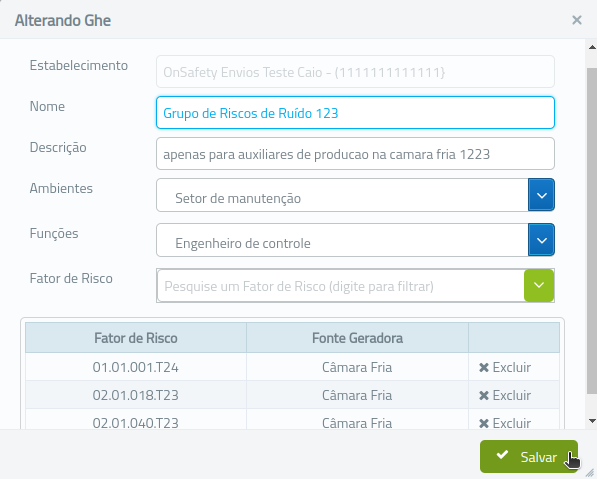Open the green Fator de Risco dropdown
Image resolution: width=597 pixels, height=479 pixels.
pyautogui.click(x=539, y=285)
